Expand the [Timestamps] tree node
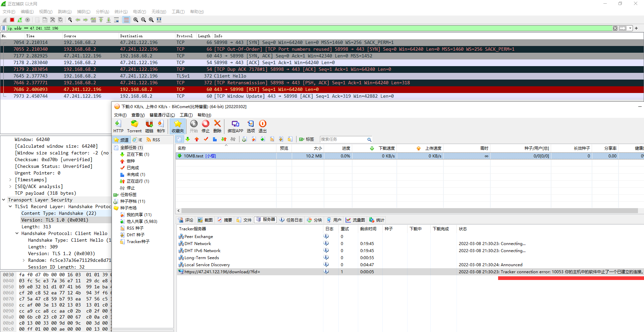This screenshot has width=644, height=332. (10, 180)
